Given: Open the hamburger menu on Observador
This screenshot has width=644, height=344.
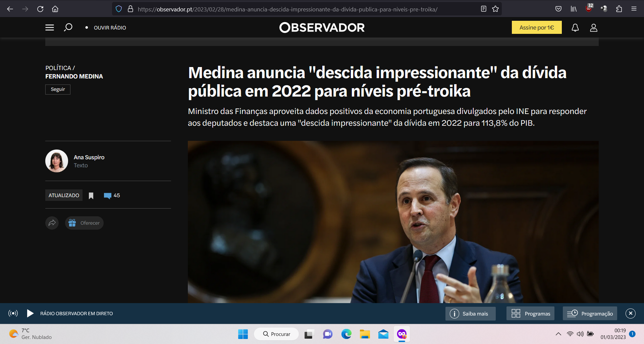Looking at the screenshot, I should (50, 27).
